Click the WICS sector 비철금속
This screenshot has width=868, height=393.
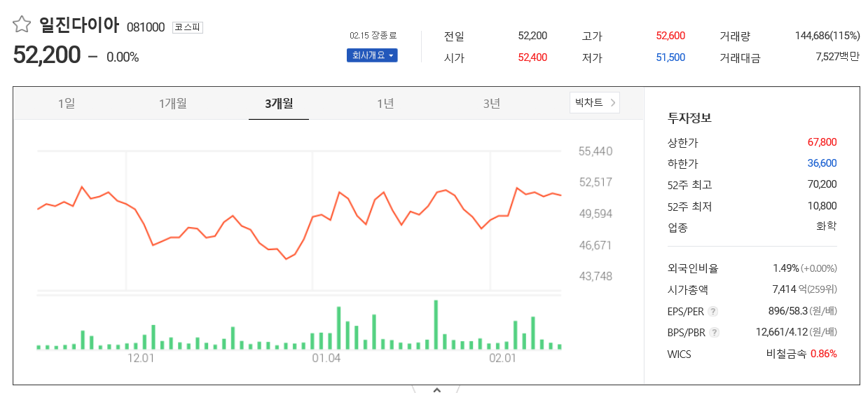click(787, 354)
